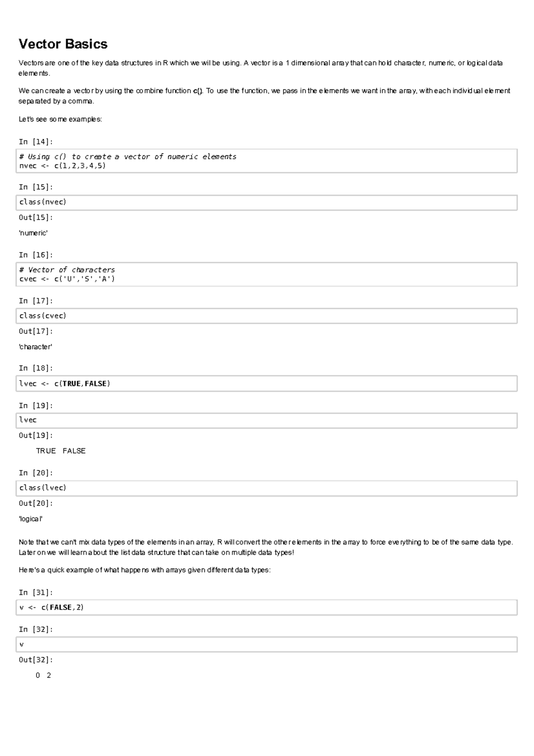
Task: Select the class(cvec) code cell
Action: (266, 316)
